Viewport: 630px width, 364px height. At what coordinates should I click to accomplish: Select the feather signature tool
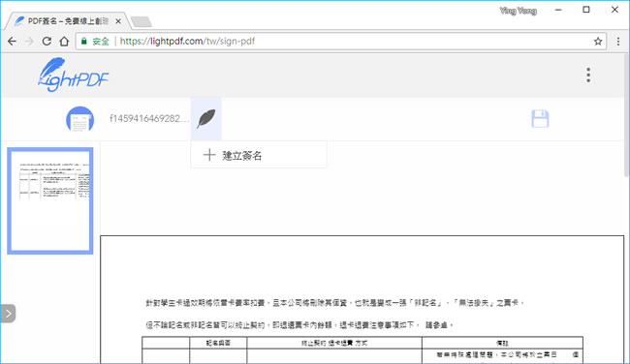(x=206, y=119)
